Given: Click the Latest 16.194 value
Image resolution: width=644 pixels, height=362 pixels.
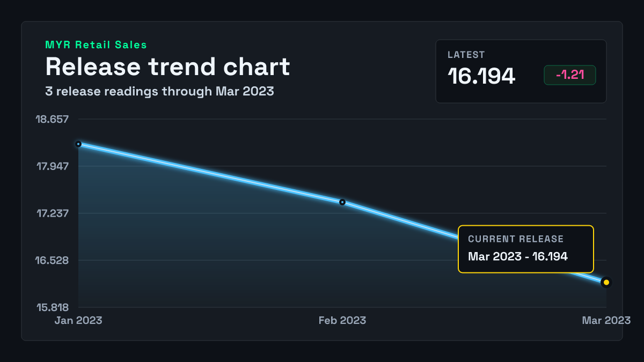Looking at the screenshot, I should tap(481, 76).
